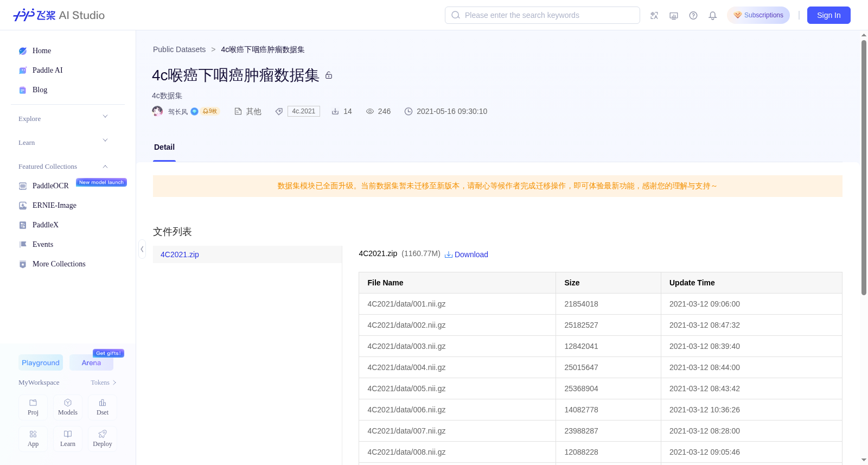Click the Size column header
The height and width of the screenshot is (465, 868).
(608, 283)
